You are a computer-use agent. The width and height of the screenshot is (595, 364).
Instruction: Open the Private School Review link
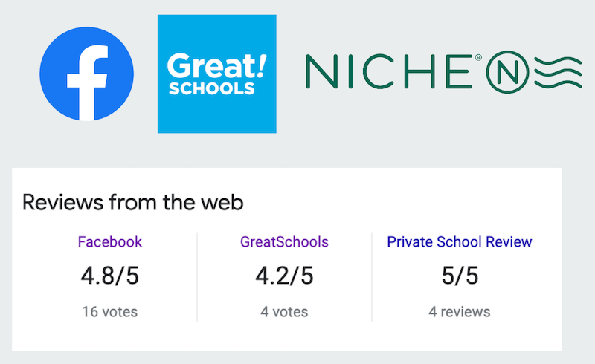460,242
